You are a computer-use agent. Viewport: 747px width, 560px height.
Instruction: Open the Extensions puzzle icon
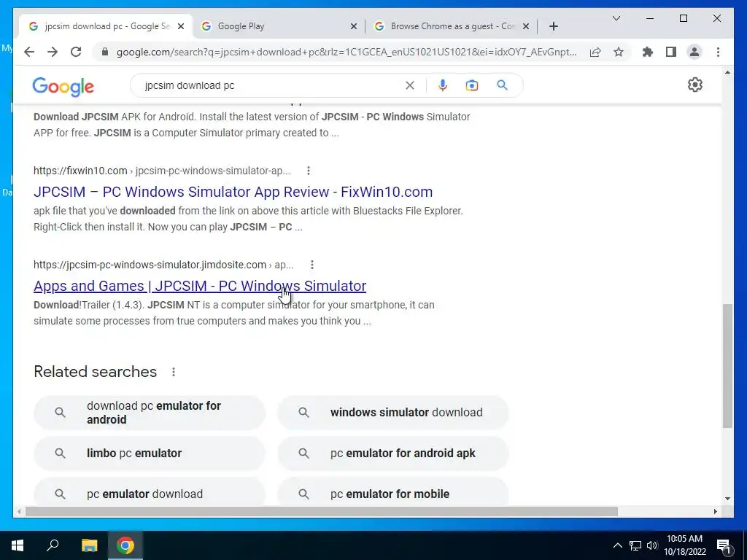pyautogui.click(x=648, y=52)
